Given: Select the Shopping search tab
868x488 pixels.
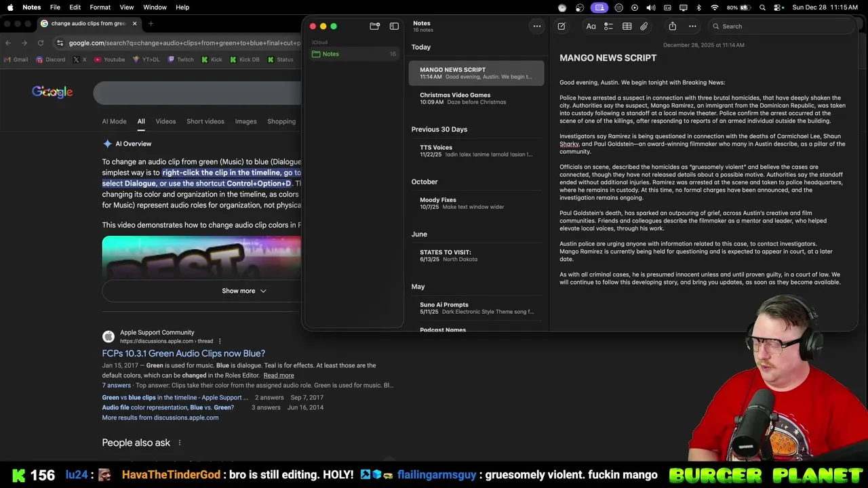Looking at the screenshot, I should 281,121.
